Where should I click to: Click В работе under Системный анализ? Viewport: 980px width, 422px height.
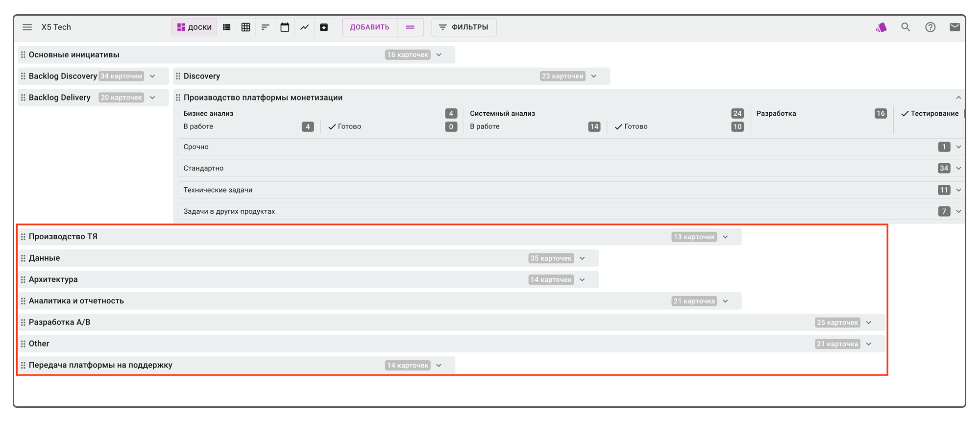tap(485, 127)
